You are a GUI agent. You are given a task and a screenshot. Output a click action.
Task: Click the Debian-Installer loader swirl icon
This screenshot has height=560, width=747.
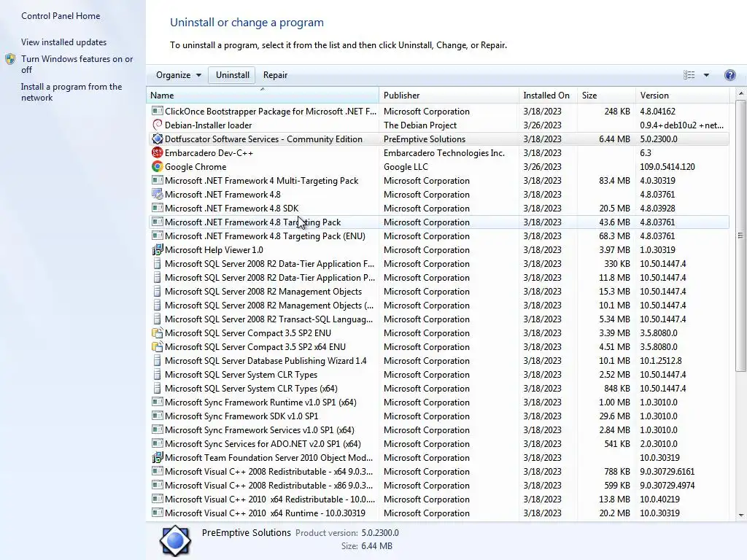point(158,125)
